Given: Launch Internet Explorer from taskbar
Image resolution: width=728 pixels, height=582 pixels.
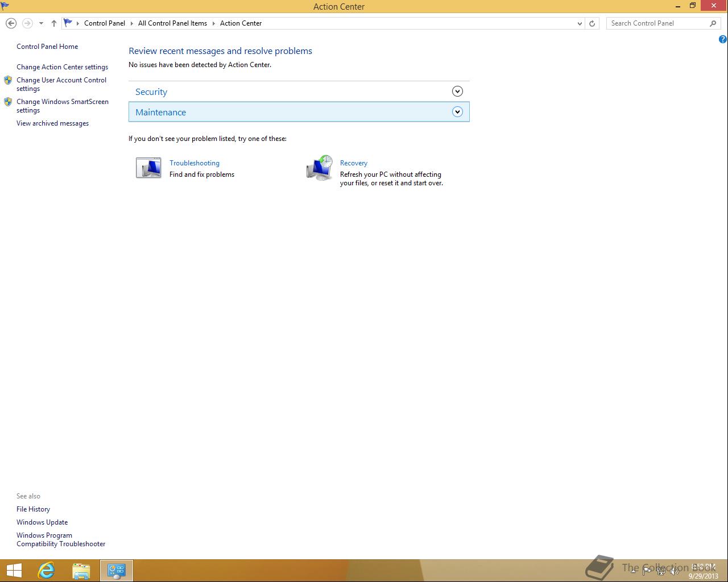Looking at the screenshot, I should coord(47,570).
